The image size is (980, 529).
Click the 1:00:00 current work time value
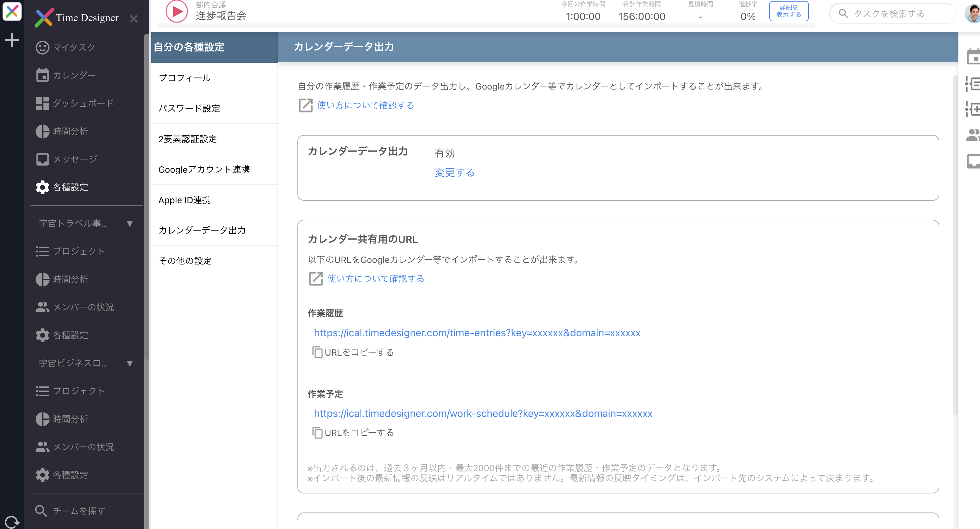click(583, 16)
